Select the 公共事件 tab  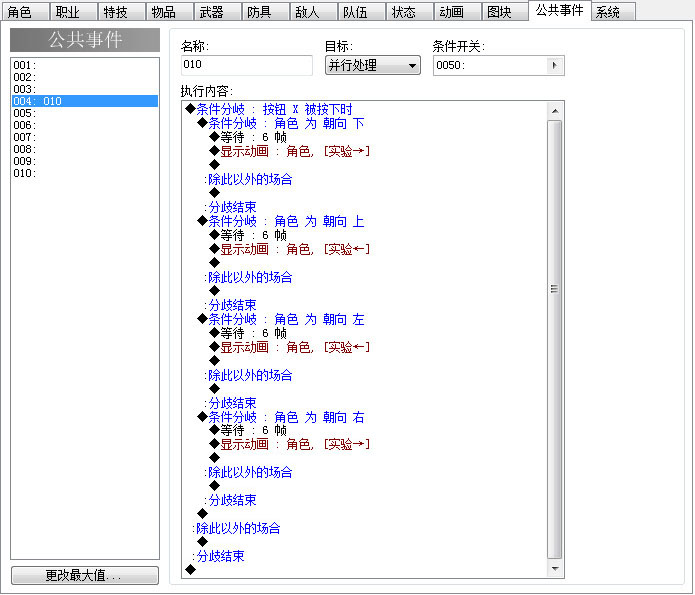(x=559, y=11)
